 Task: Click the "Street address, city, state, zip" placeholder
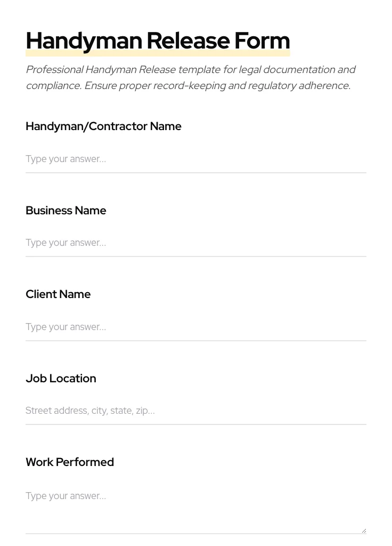[90, 411]
